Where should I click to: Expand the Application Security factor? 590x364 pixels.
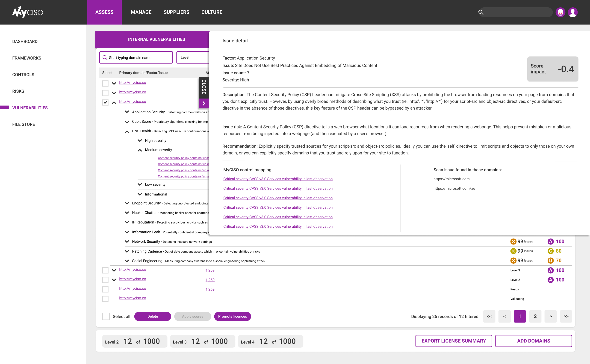tap(127, 112)
